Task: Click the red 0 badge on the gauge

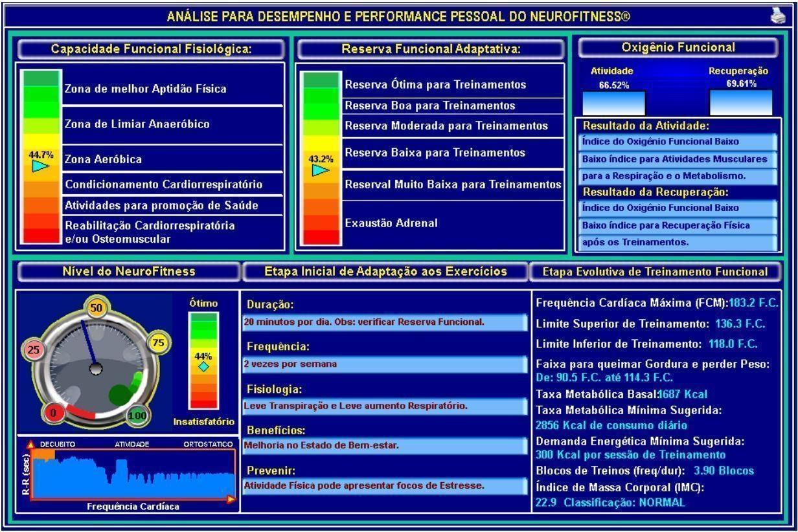Action: tap(54, 412)
